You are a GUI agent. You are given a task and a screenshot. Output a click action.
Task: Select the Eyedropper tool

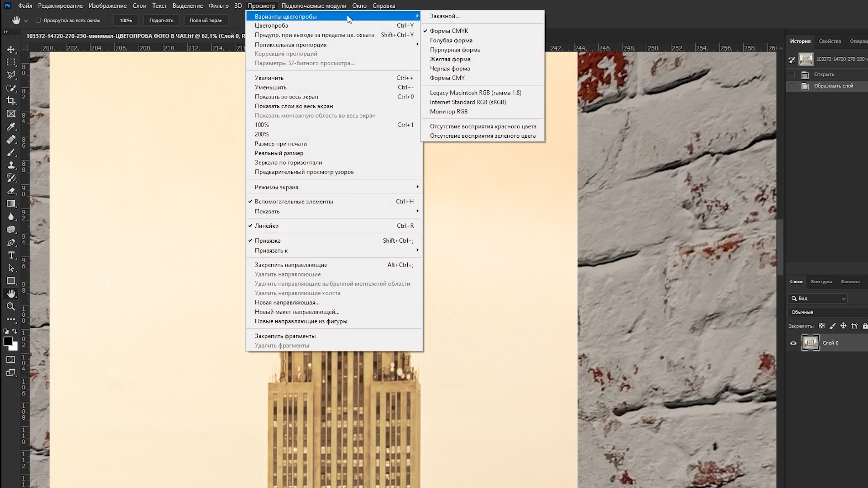coord(11,127)
